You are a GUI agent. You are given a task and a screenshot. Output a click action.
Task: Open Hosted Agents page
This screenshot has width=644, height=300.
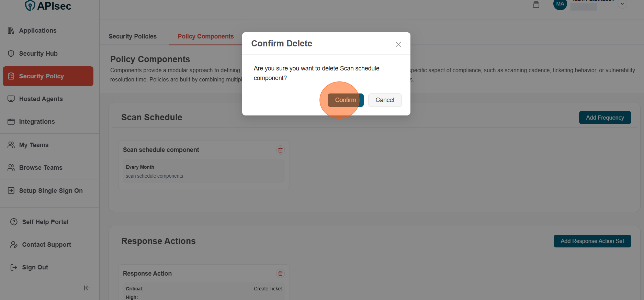(41, 99)
